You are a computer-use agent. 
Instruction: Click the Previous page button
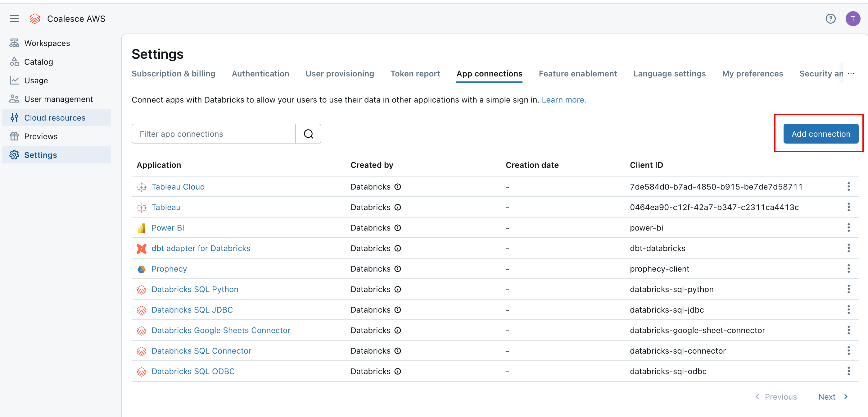coord(776,397)
